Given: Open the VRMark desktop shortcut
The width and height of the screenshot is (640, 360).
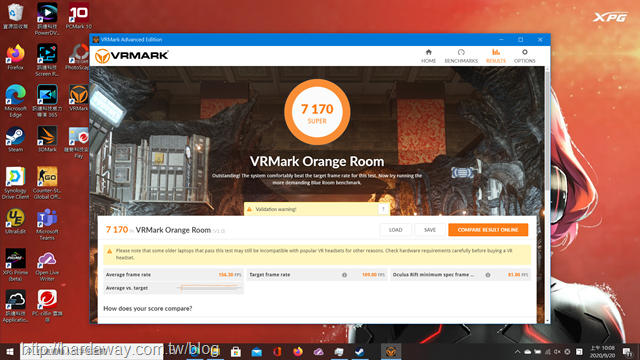Looking at the screenshot, I should [78, 98].
